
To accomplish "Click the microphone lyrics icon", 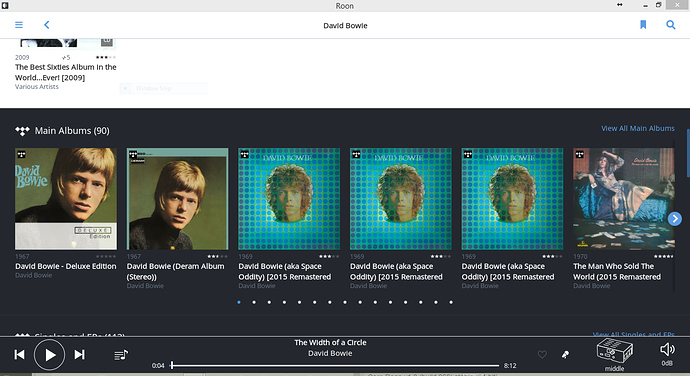I will click(x=565, y=354).
